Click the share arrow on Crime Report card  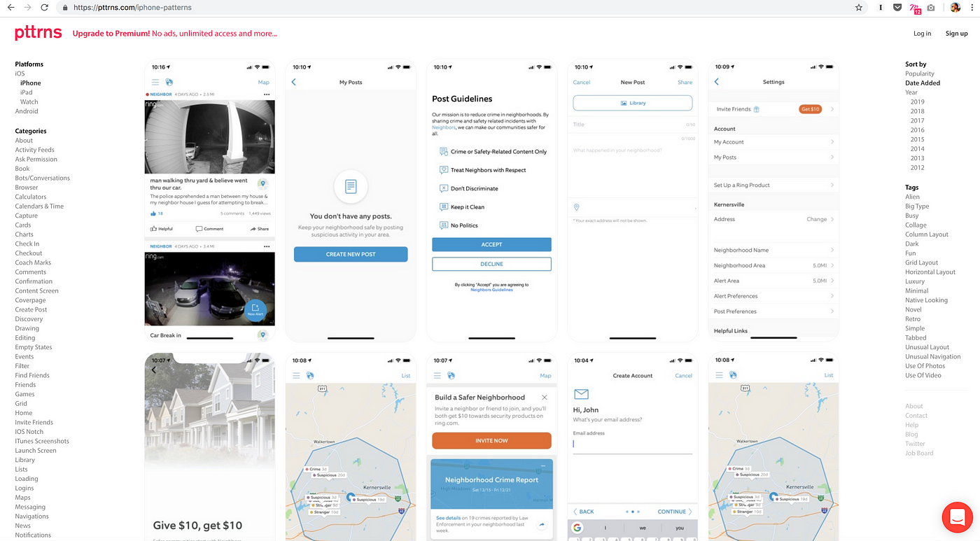(542, 525)
